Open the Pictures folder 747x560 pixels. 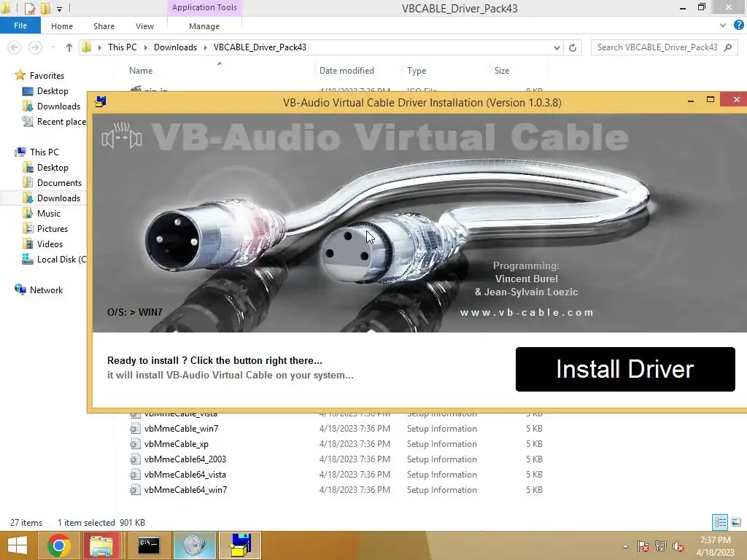(53, 228)
